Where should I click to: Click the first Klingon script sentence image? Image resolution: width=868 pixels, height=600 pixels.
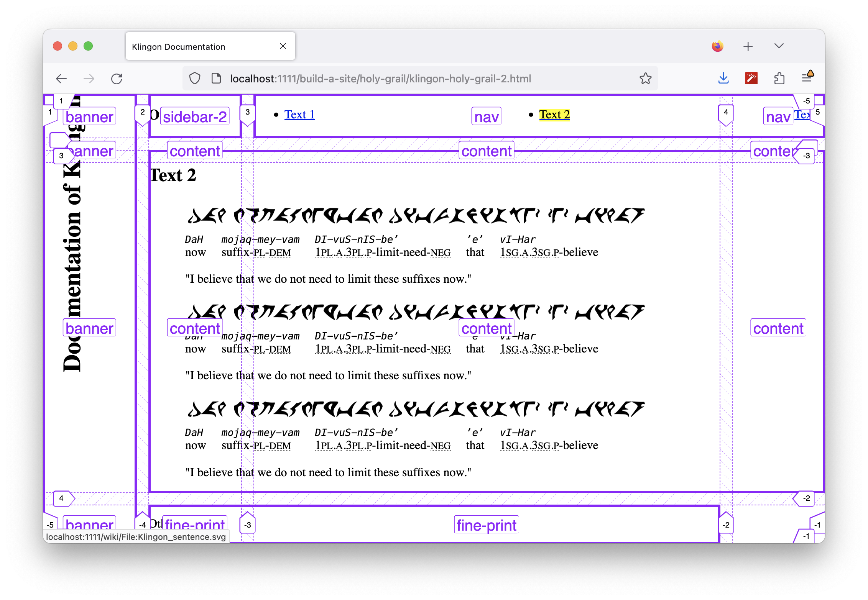coord(416,216)
